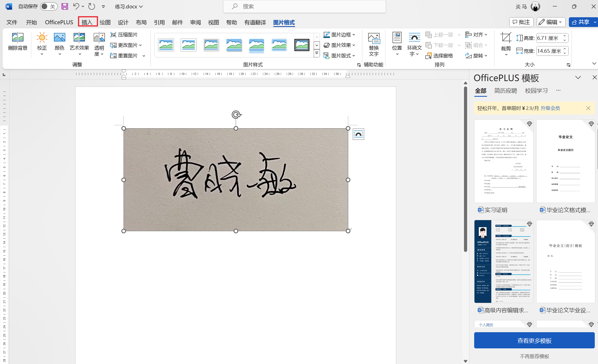Click the Undo arrow icon
Viewport: 598px width, 364px height.
coord(76,6)
